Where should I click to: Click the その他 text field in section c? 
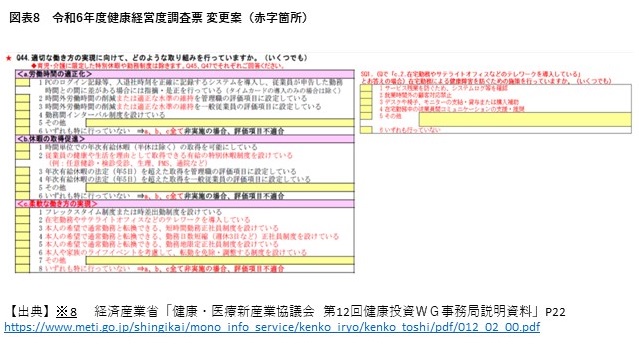(x=220, y=260)
